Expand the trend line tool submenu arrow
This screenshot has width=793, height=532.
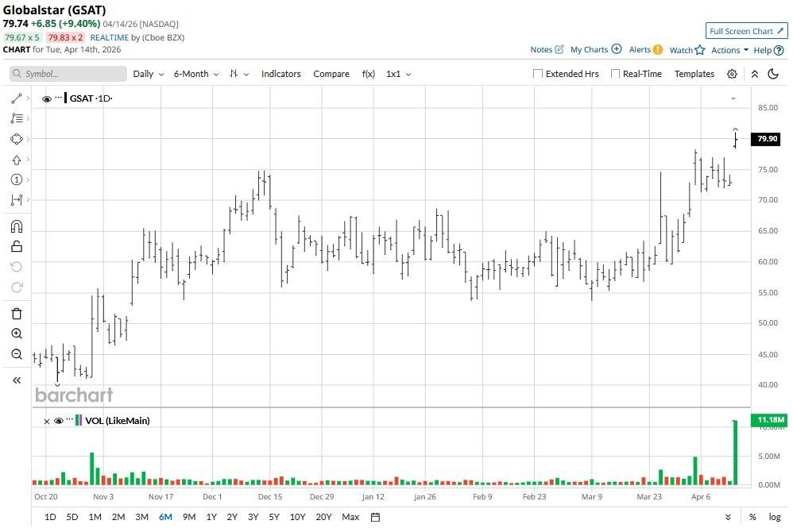tap(28, 98)
